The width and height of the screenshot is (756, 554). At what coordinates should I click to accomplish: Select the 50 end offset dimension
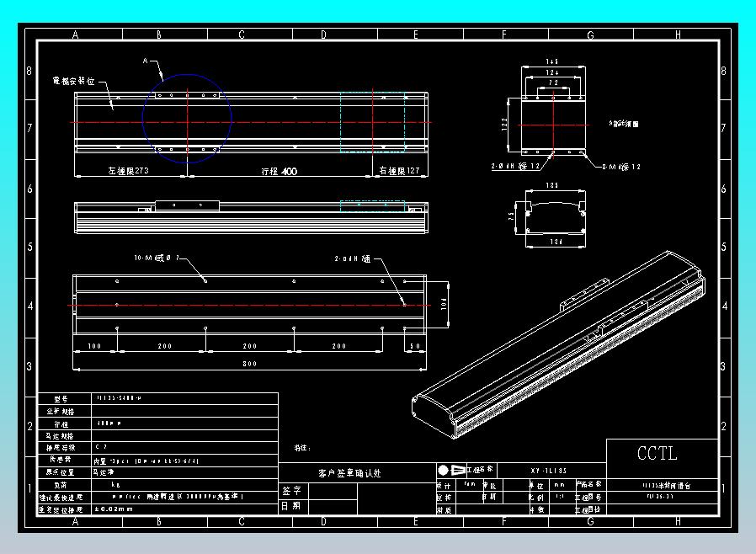coord(415,346)
